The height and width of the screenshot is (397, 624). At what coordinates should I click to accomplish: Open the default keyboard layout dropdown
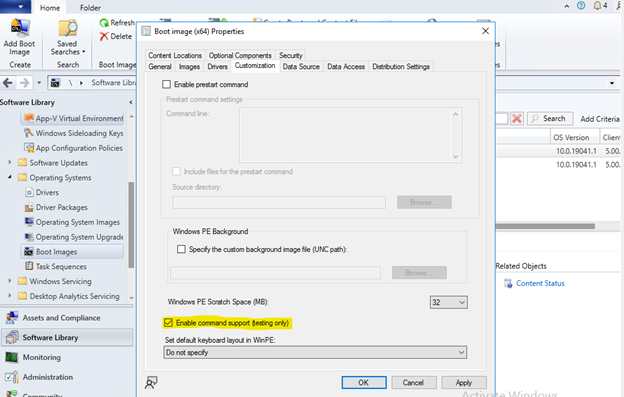315,352
